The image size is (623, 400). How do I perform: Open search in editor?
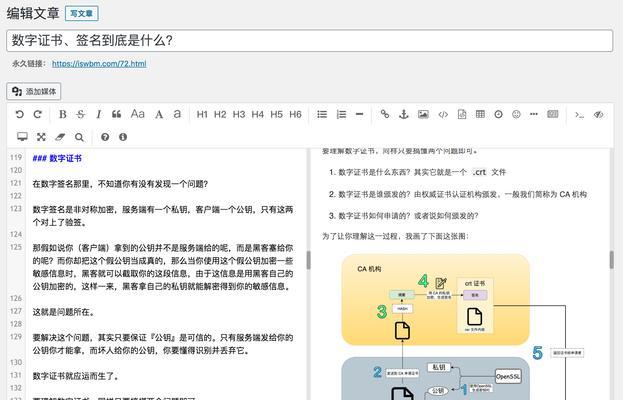click(79, 137)
